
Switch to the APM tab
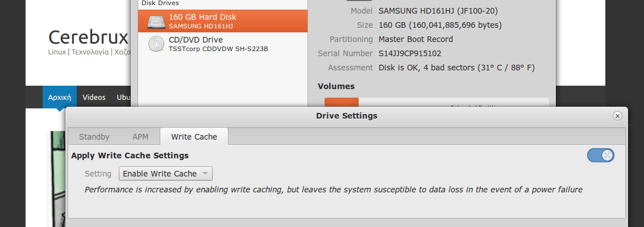[141, 137]
